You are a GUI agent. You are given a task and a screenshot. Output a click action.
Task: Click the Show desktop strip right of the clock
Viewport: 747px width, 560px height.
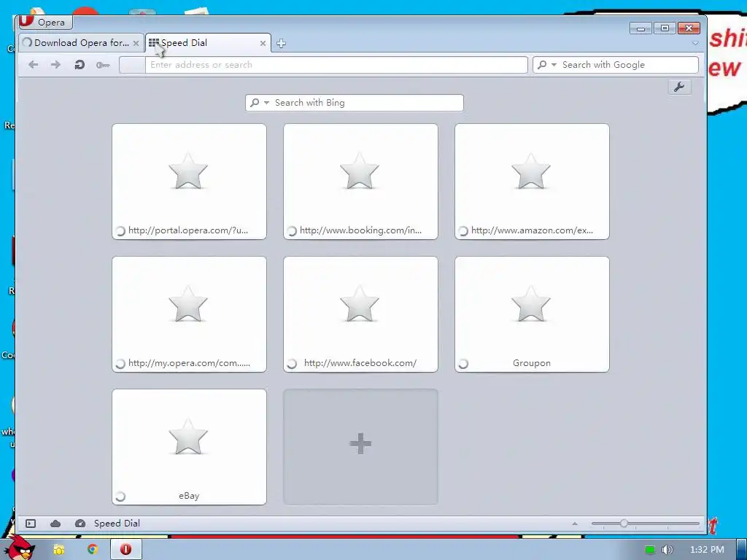(742, 550)
